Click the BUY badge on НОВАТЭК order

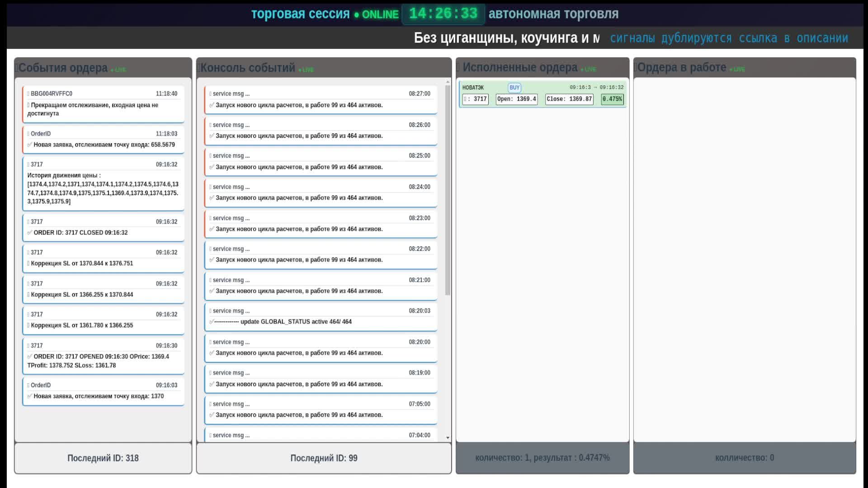(514, 88)
